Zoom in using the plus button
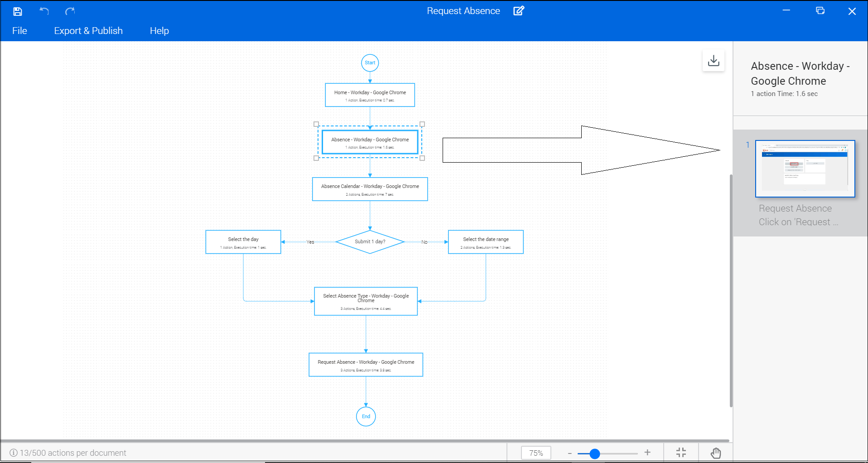 tap(647, 452)
